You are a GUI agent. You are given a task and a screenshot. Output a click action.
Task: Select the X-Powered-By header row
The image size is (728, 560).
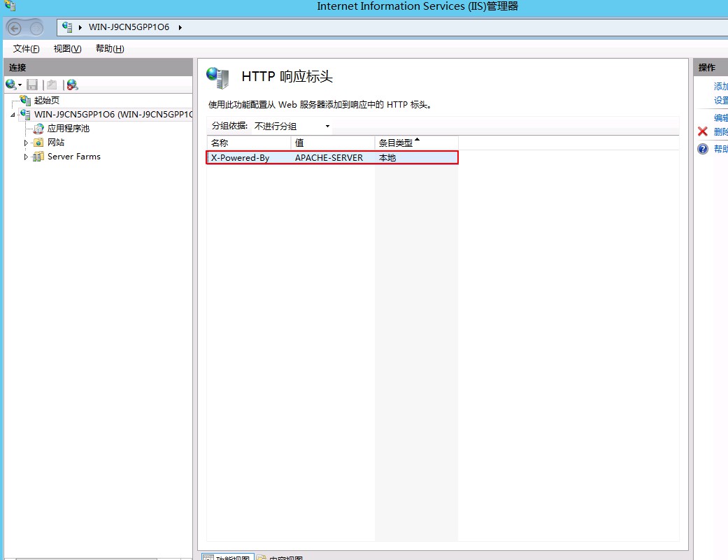(x=240, y=158)
